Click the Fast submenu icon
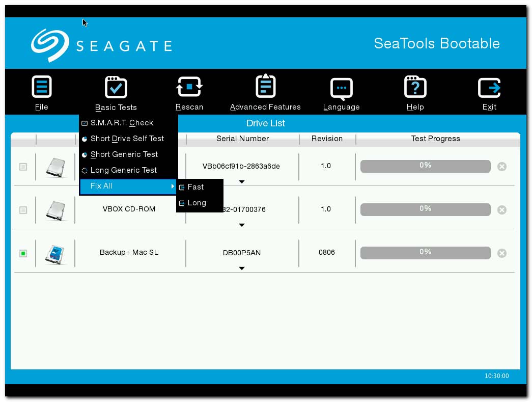The width and height of the screenshot is (532, 402). pyautogui.click(x=182, y=187)
